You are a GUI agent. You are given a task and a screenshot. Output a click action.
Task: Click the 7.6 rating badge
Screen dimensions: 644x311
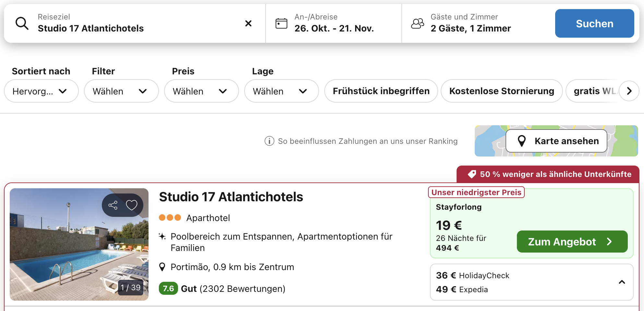(x=168, y=288)
